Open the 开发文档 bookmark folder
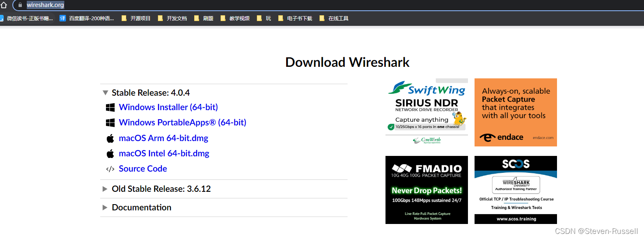 click(172, 18)
